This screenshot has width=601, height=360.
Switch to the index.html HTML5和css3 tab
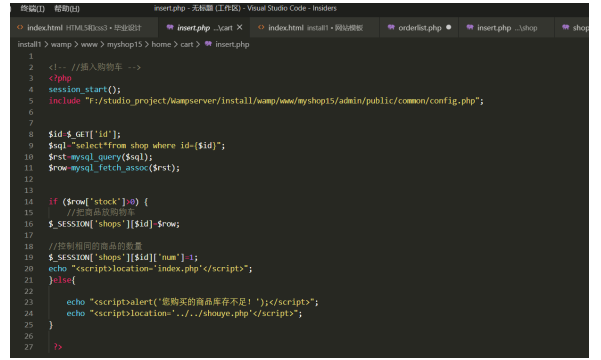click(x=84, y=28)
